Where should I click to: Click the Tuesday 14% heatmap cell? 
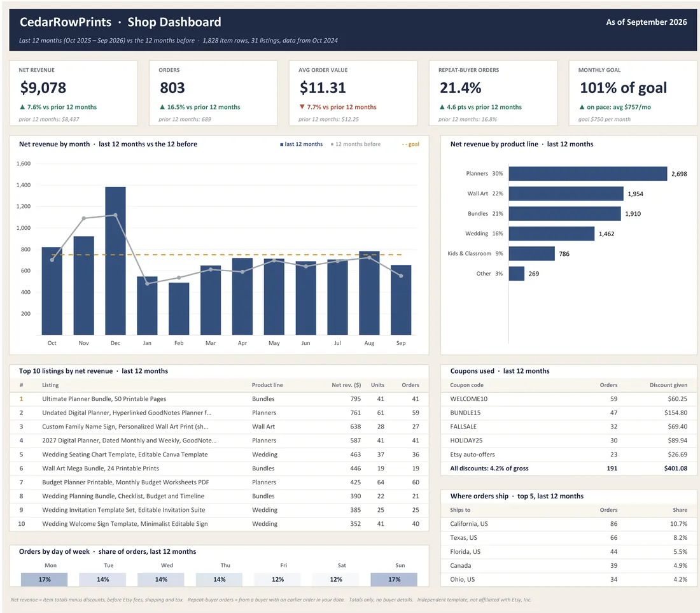point(102,579)
